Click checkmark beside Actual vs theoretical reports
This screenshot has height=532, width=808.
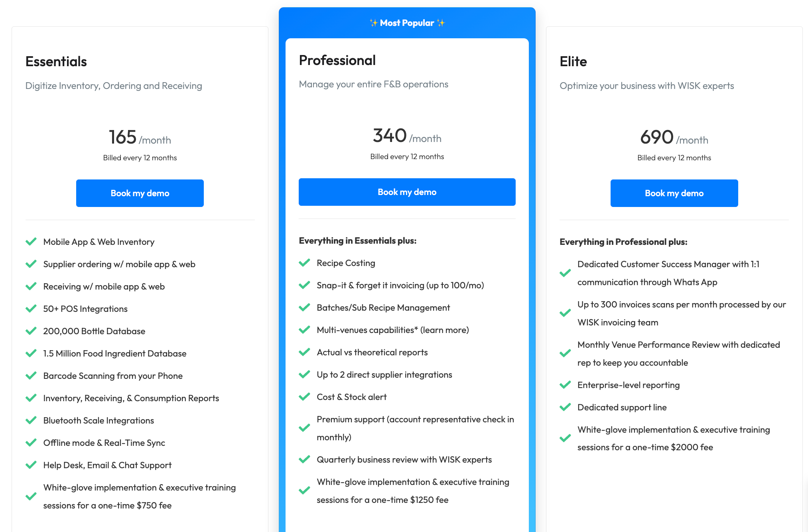click(x=304, y=352)
